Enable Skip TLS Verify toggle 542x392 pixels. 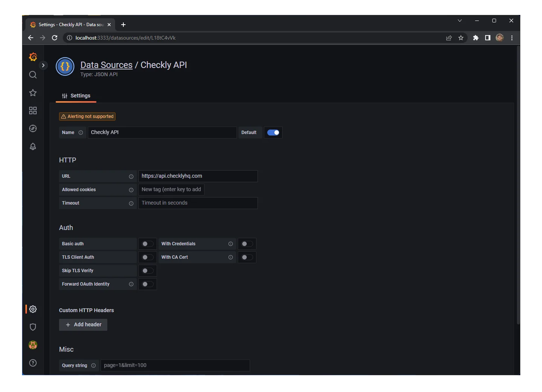click(148, 271)
